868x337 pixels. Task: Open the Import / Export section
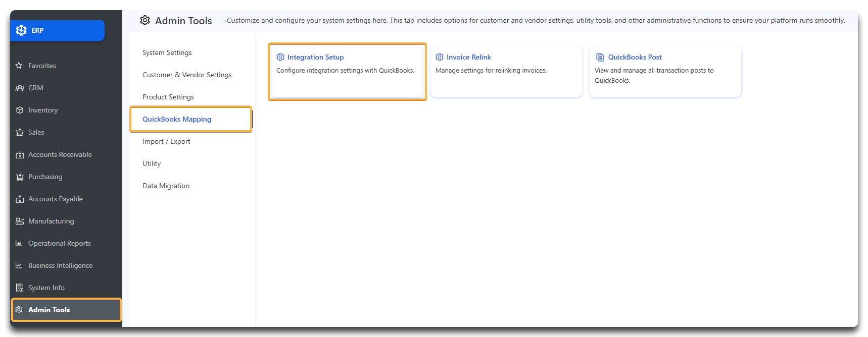tap(166, 141)
